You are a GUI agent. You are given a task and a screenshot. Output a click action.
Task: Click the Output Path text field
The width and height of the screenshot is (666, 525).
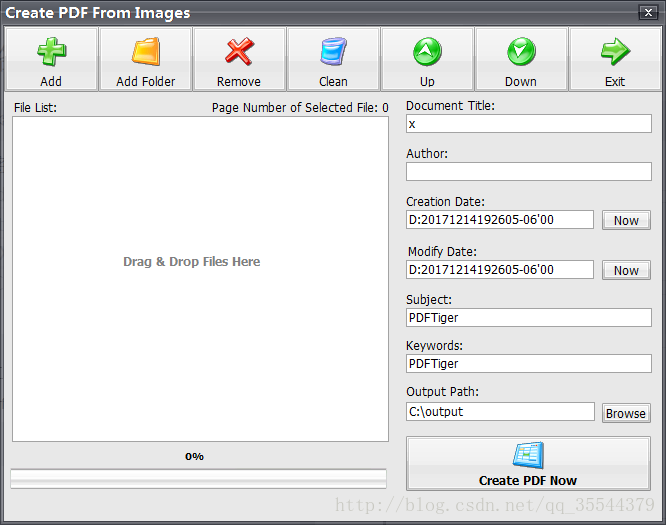pyautogui.click(x=499, y=412)
